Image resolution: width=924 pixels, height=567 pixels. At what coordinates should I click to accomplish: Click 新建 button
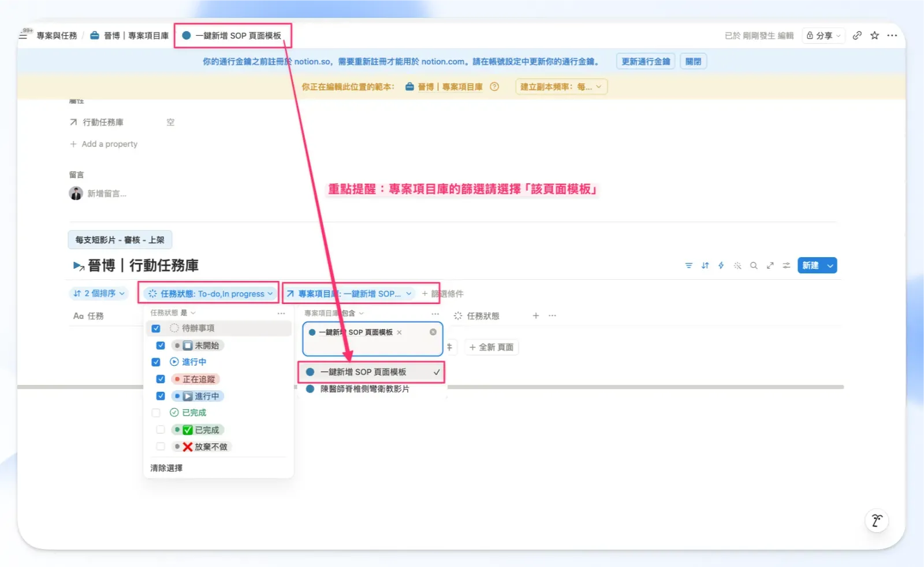click(x=810, y=265)
